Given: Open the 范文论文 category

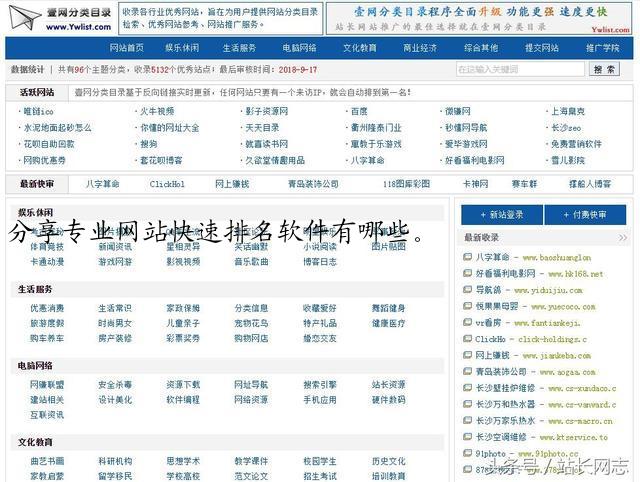Looking at the screenshot, I should click(x=251, y=476).
